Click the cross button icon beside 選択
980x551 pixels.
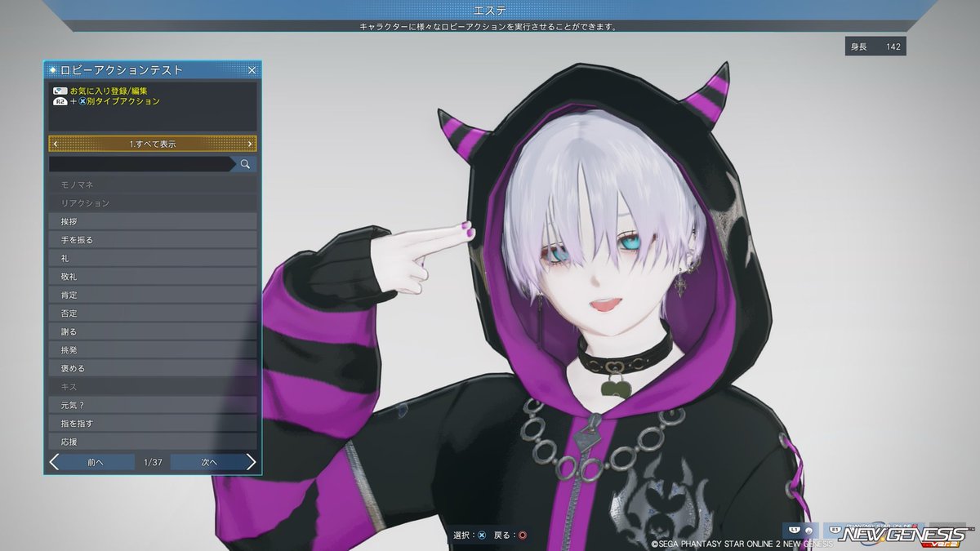[x=482, y=535]
